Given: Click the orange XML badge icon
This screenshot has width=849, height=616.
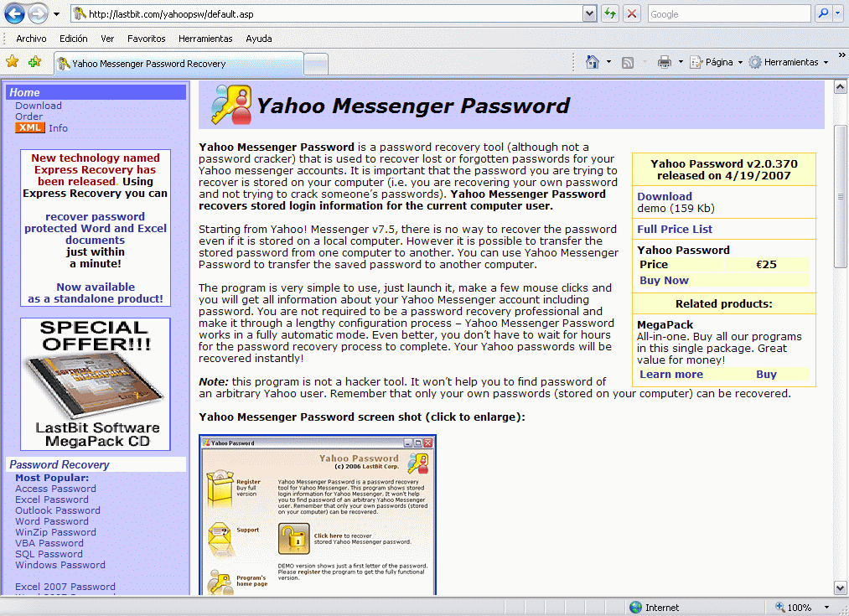Looking at the screenshot, I should coord(30,127).
